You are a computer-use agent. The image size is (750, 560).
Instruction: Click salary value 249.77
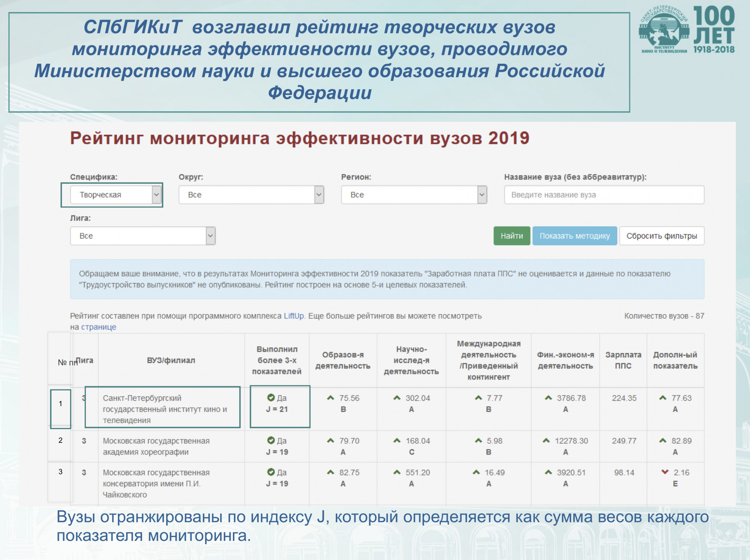(624, 440)
